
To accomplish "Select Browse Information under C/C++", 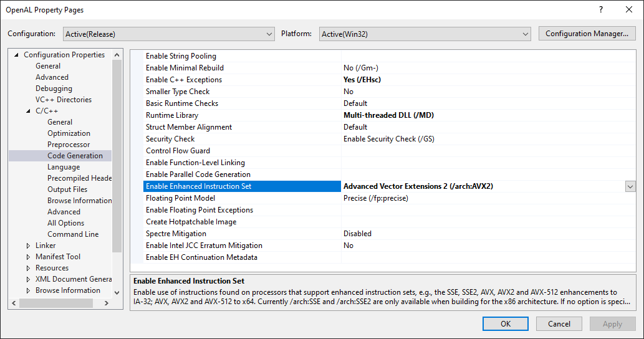I will [79, 201].
